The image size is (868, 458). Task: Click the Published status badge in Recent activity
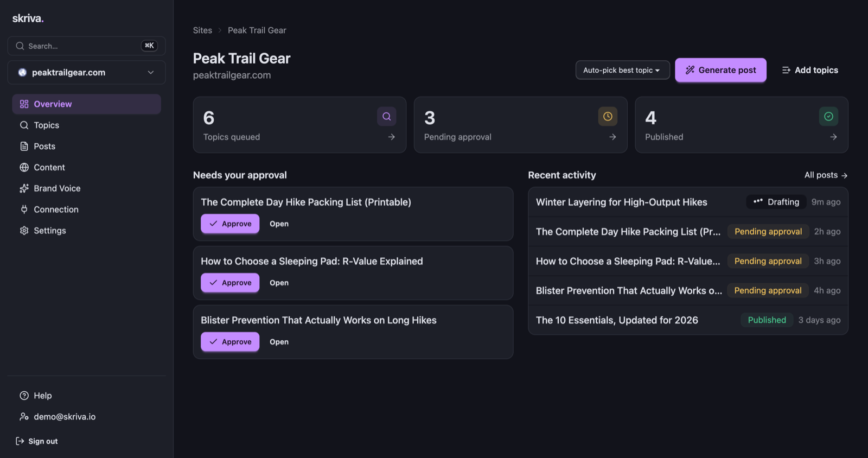pos(767,320)
